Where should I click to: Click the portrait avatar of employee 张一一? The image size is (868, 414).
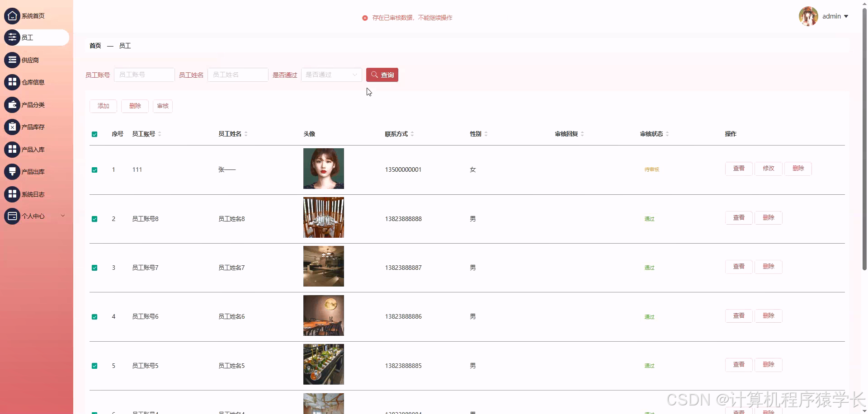point(324,169)
